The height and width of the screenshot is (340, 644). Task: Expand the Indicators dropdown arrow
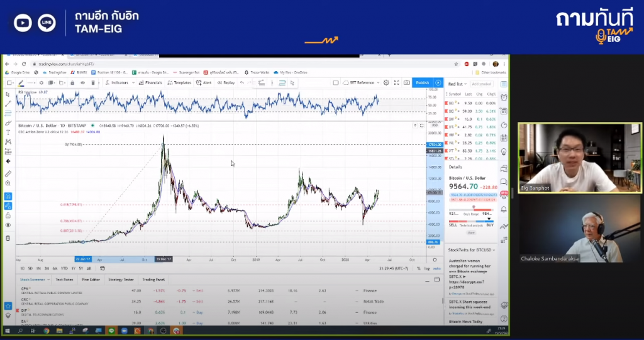(133, 82)
